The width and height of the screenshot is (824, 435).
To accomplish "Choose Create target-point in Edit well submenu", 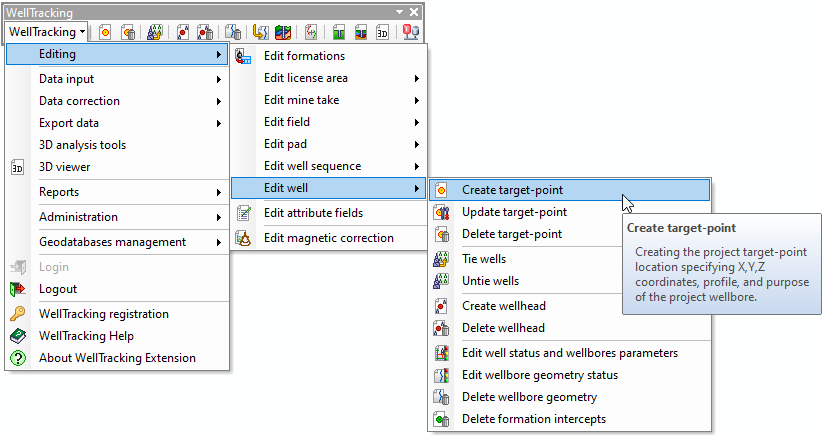I will 570,190.
